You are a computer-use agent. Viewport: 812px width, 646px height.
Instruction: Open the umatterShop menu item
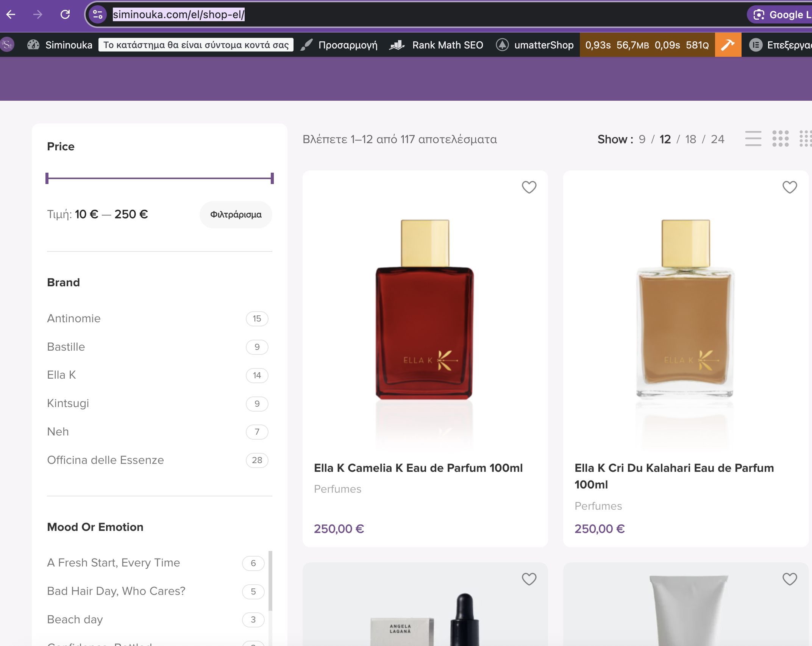point(535,45)
